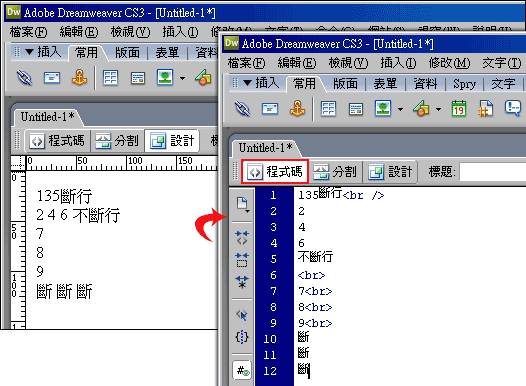Click the Hyperlink icon in front window
This screenshot has height=386, width=526.
(242, 109)
